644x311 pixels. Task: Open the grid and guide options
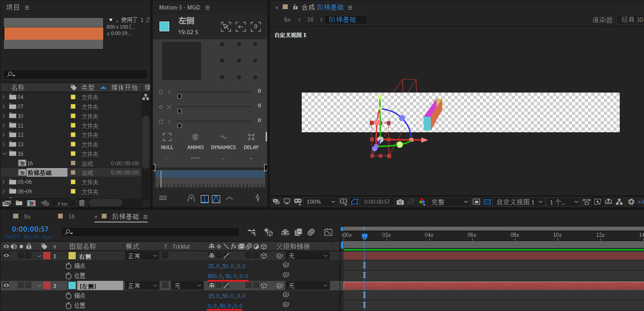click(343, 202)
